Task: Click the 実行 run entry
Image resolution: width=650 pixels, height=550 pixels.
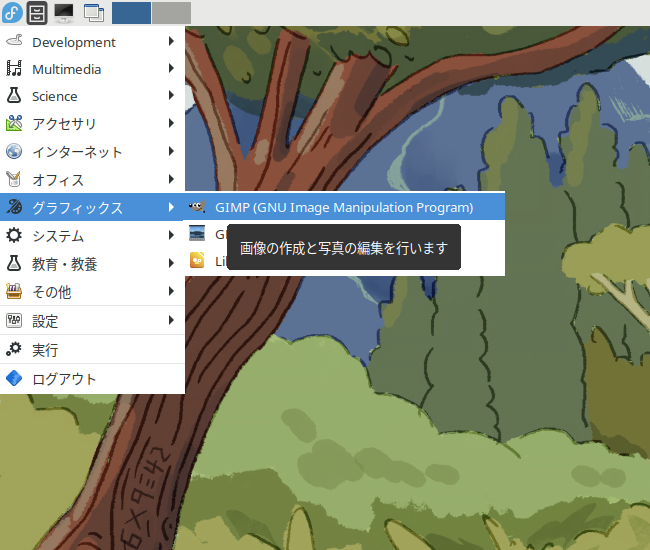Action: click(x=92, y=349)
